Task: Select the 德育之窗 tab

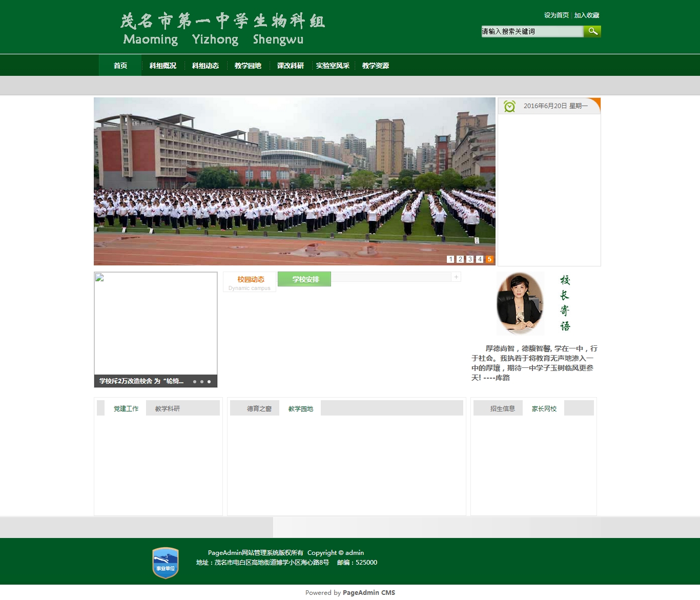Action: tap(259, 408)
